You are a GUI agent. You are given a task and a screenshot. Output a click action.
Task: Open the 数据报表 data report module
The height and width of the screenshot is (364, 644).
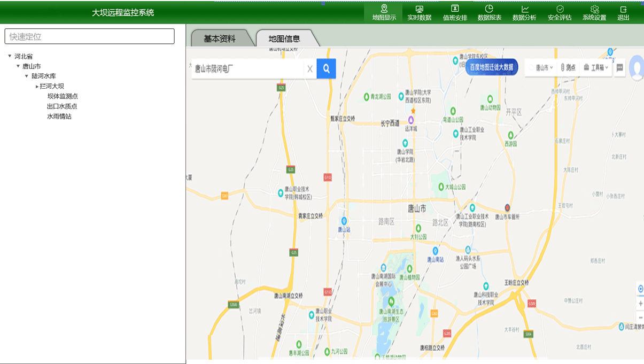[x=489, y=13]
